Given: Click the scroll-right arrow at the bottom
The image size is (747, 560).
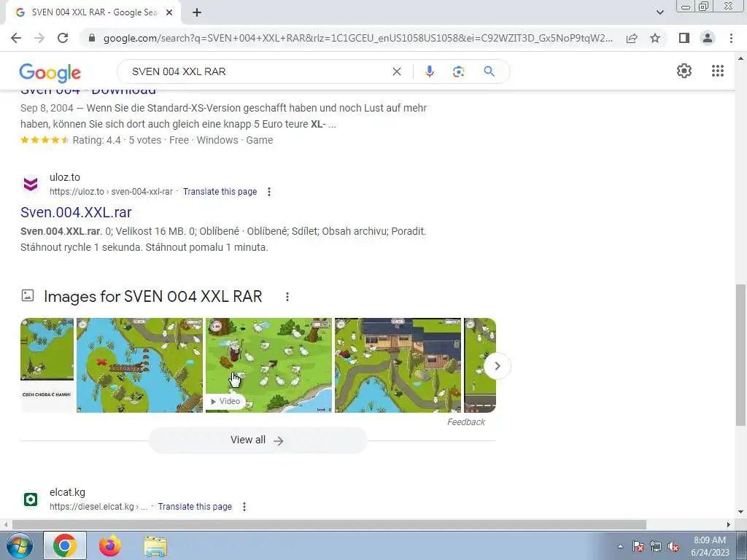Looking at the screenshot, I should click(x=729, y=524).
